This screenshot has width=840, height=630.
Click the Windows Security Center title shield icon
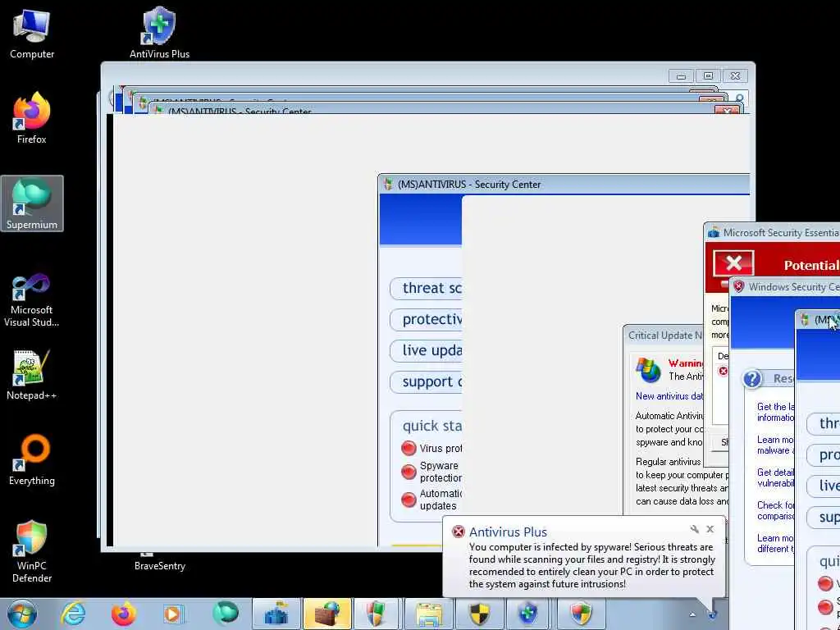coord(739,286)
